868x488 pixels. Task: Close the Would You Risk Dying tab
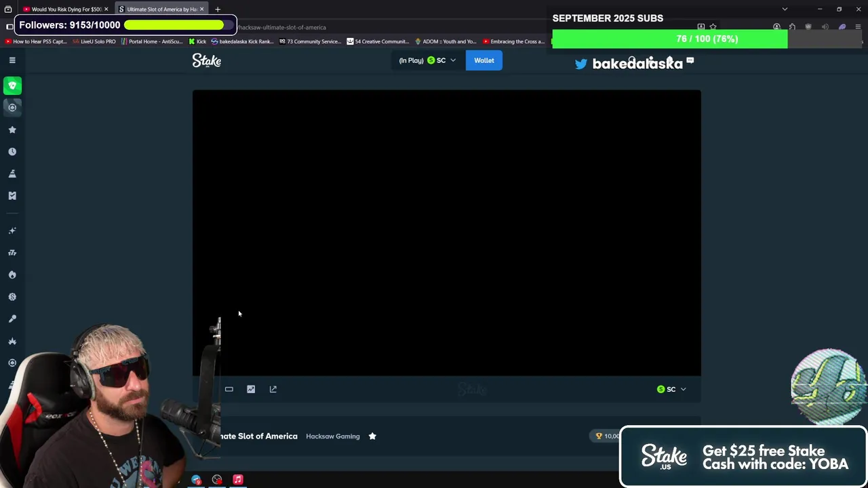[106, 9]
